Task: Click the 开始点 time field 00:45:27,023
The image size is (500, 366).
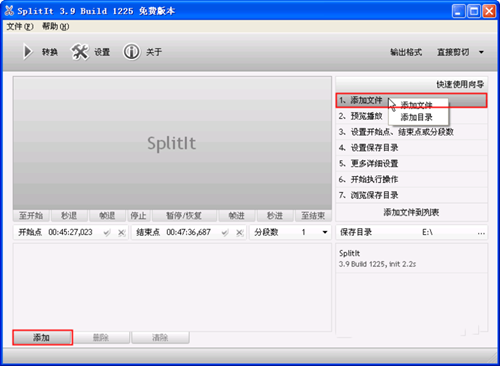Action: (70, 232)
